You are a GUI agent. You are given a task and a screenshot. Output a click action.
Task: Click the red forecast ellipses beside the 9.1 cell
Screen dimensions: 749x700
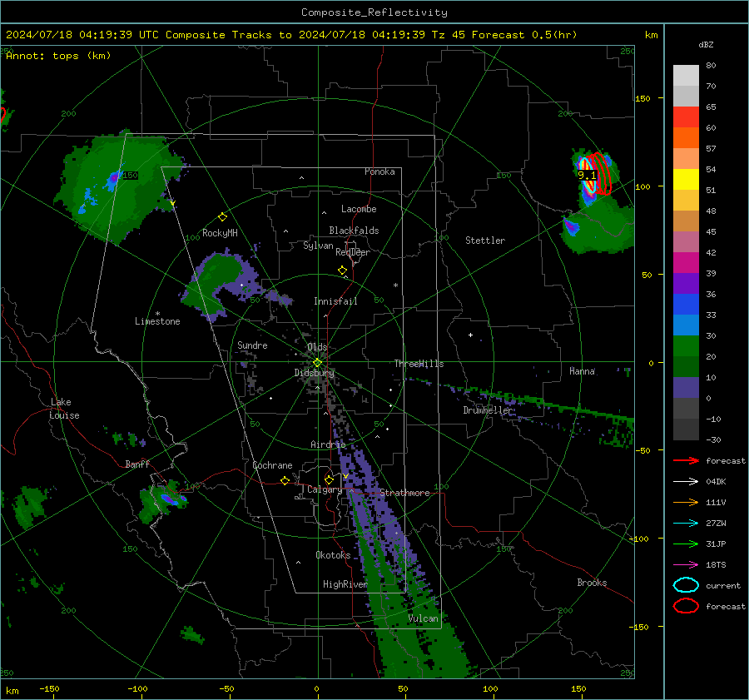pyautogui.click(x=602, y=173)
